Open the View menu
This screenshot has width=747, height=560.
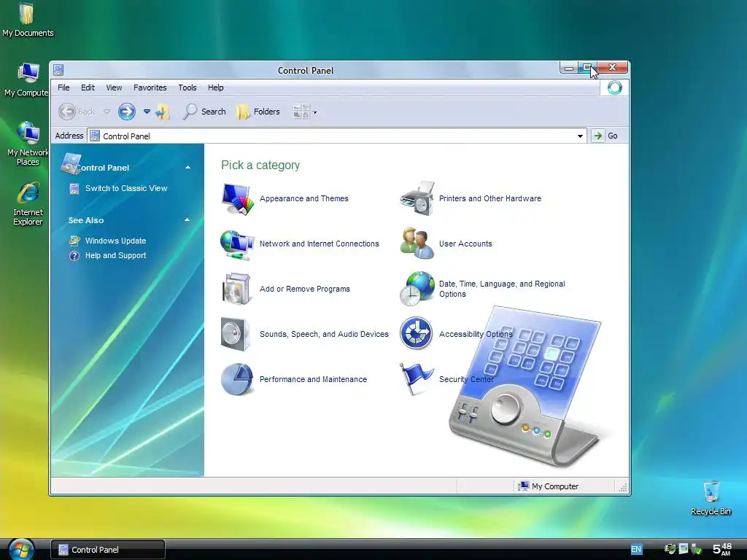tap(114, 87)
